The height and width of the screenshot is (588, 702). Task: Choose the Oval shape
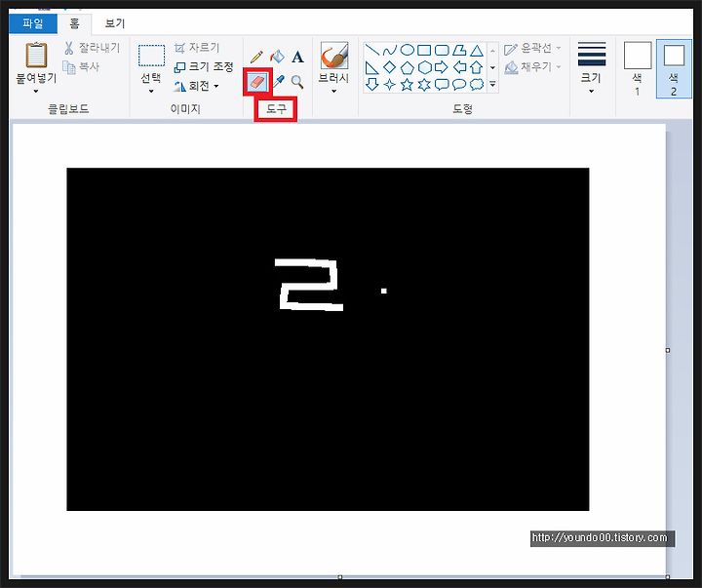coord(407,50)
